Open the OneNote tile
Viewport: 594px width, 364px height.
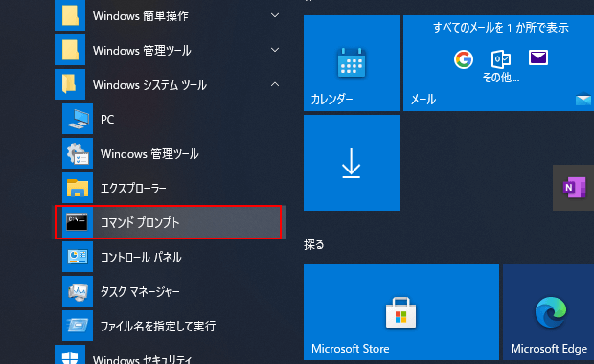[574, 188]
